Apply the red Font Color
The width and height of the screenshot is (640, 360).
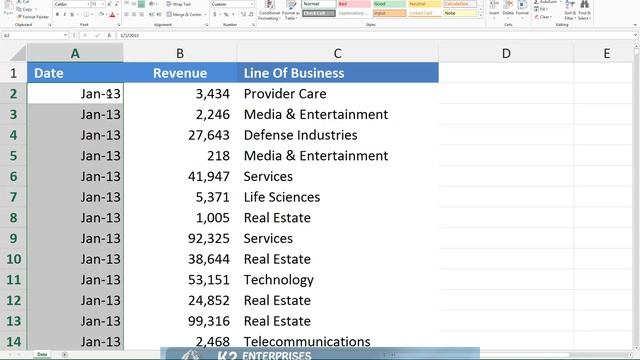coord(112,15)
